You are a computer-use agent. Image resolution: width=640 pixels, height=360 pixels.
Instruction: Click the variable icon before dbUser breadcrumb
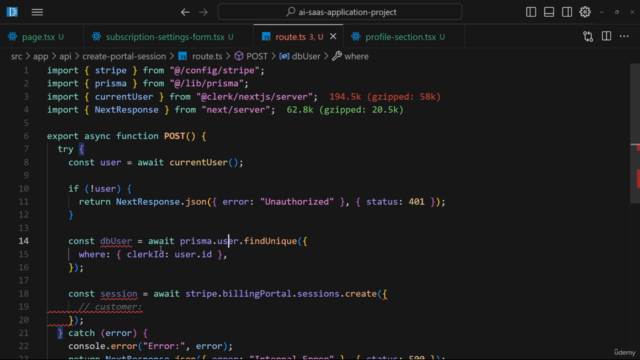284,56
